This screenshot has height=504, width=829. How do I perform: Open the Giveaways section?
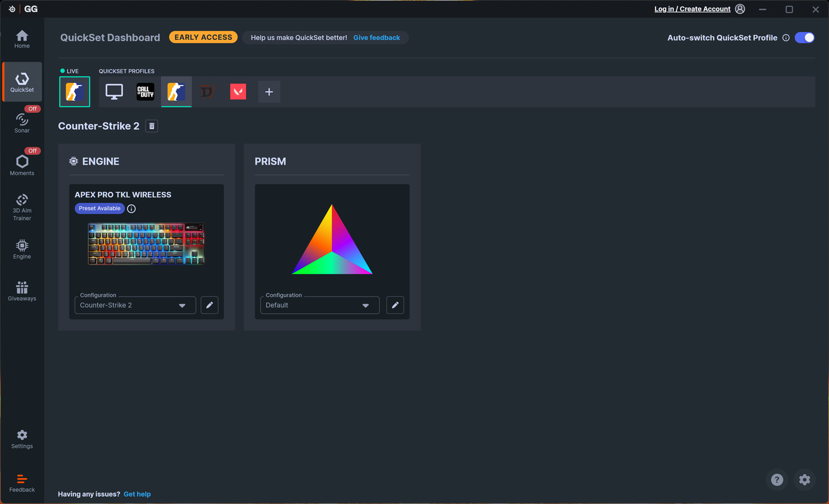[22, 291]
